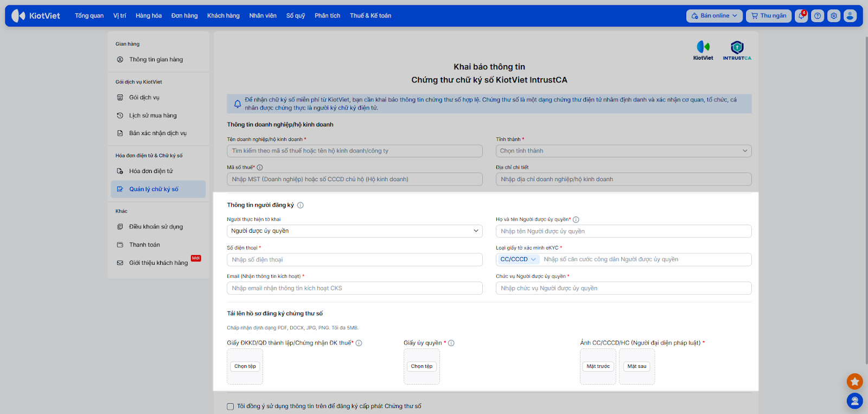Click the KiotViet logo in the form header
The width and height of the screenshot is (868, 414).
703,50
